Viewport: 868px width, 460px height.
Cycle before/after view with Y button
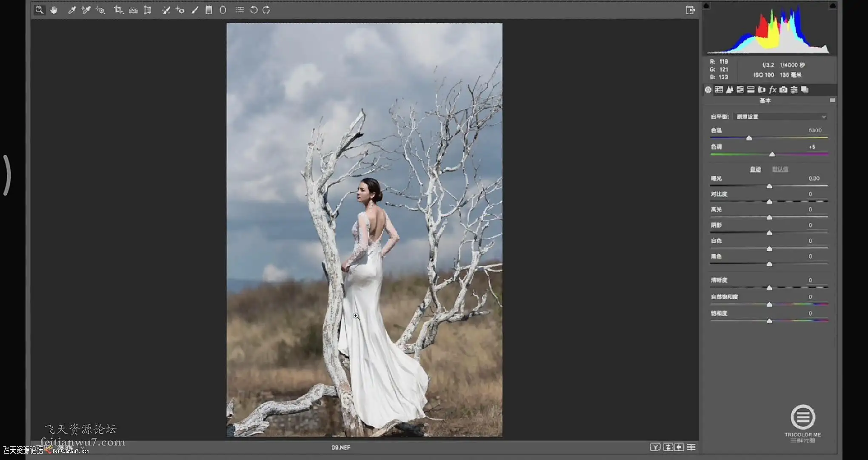[x=655, y=447]
